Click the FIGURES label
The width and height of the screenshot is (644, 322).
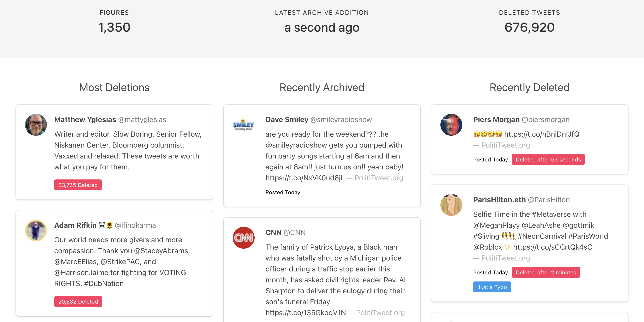point(114,13)
